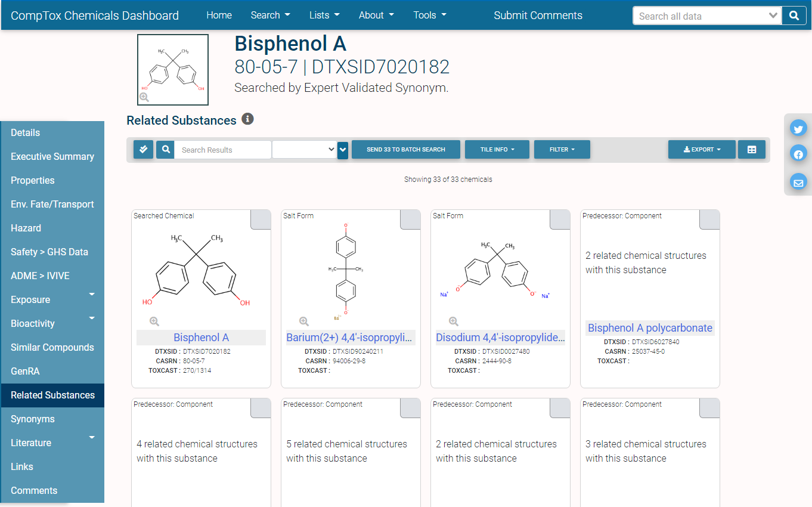Open the empty sort select box
Viewport: 812px width, 507px height.
click(305, 150)
